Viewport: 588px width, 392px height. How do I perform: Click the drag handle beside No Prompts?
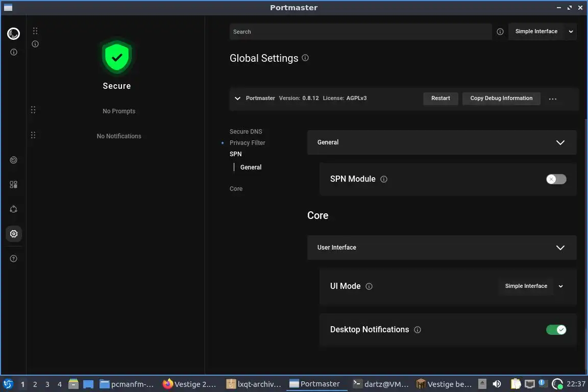coord(33,110)
